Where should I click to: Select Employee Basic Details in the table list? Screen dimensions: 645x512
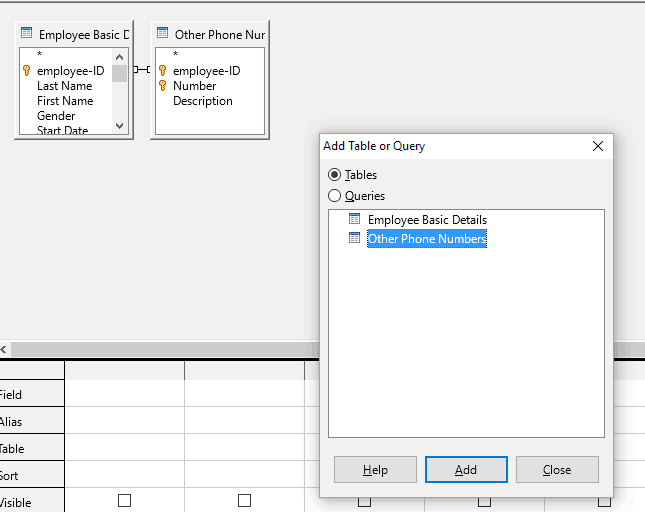(x=427, y=220)
